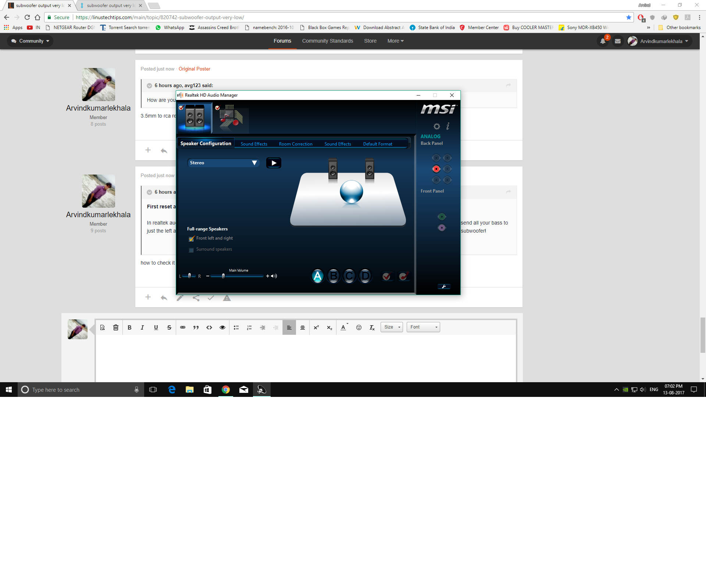Open the Realtek information icon near msi logo
Image resolution: width=706 pixels, height=588 pixels.
pos(448,126)
